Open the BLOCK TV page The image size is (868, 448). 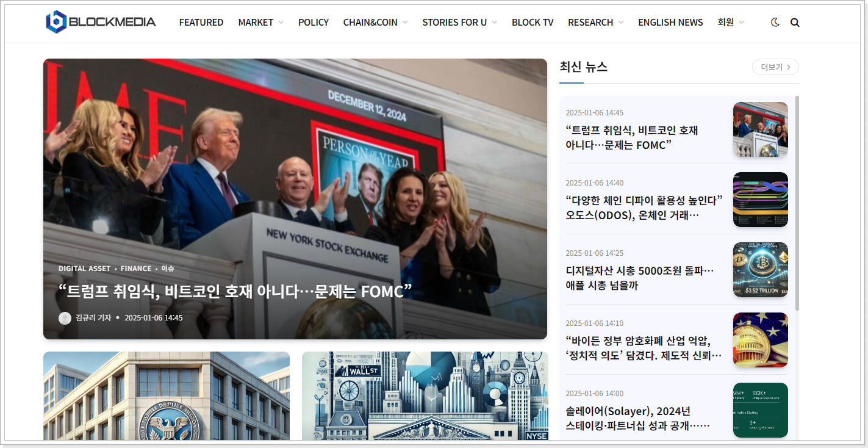tap(533, 22)
